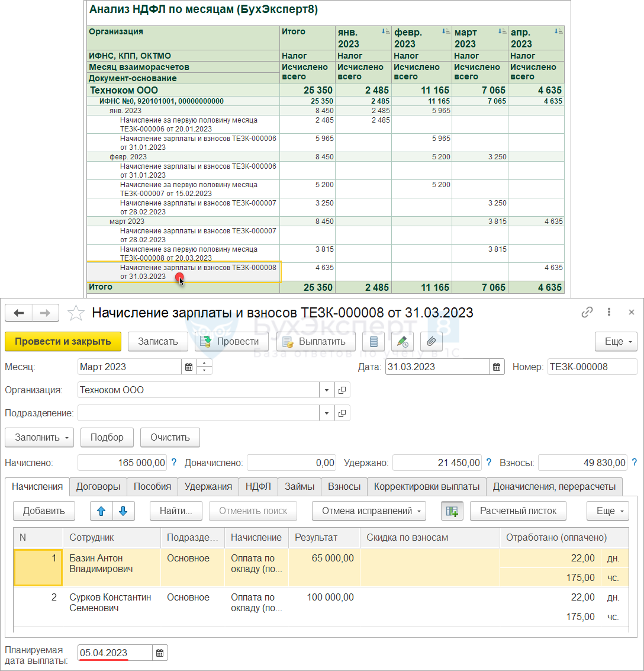Open the attached files paperclip icon
Viewport: 644px width, 671px height.
(432, 342)
